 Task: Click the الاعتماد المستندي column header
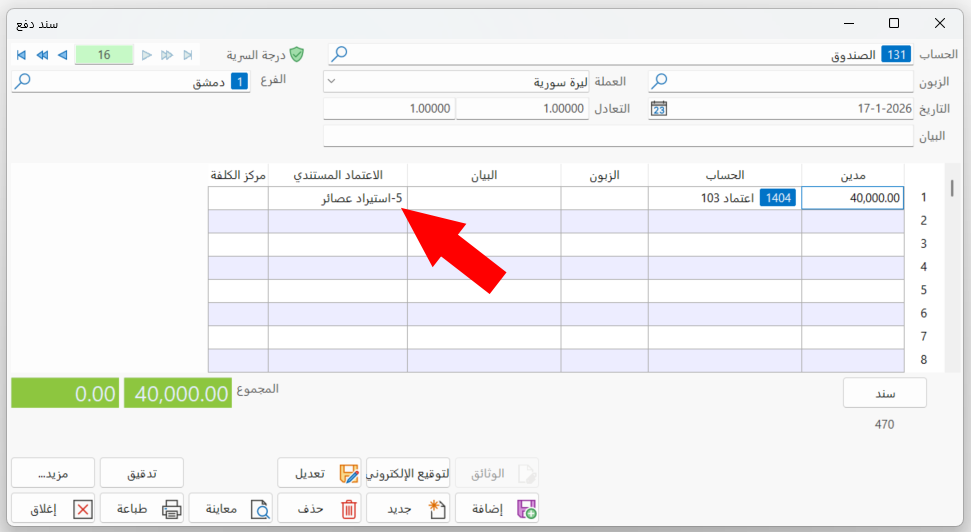pyautogui.click(x=337, y=176)
